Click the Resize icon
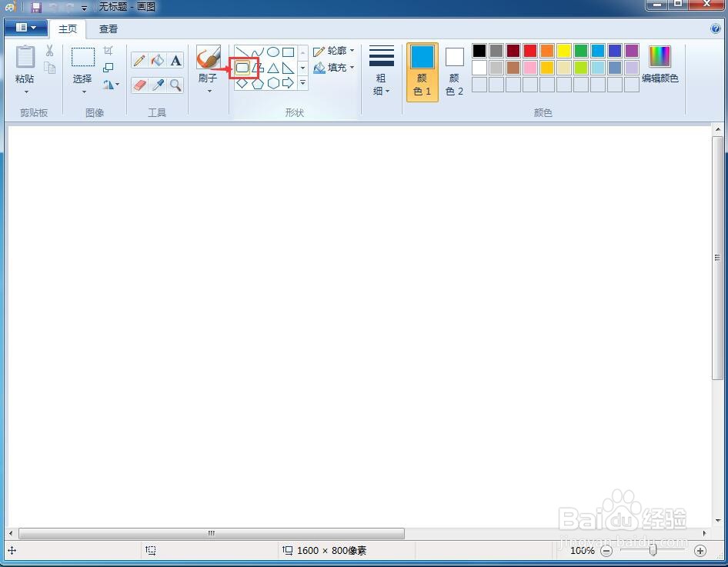 (109, 68)
